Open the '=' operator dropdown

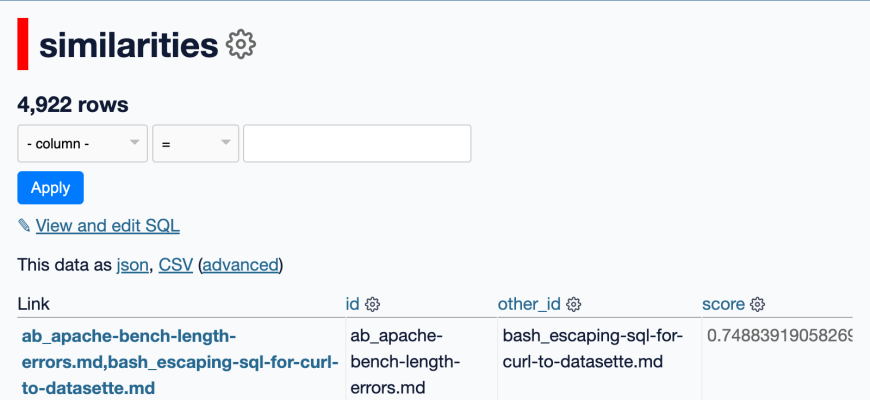click(195, 144)
